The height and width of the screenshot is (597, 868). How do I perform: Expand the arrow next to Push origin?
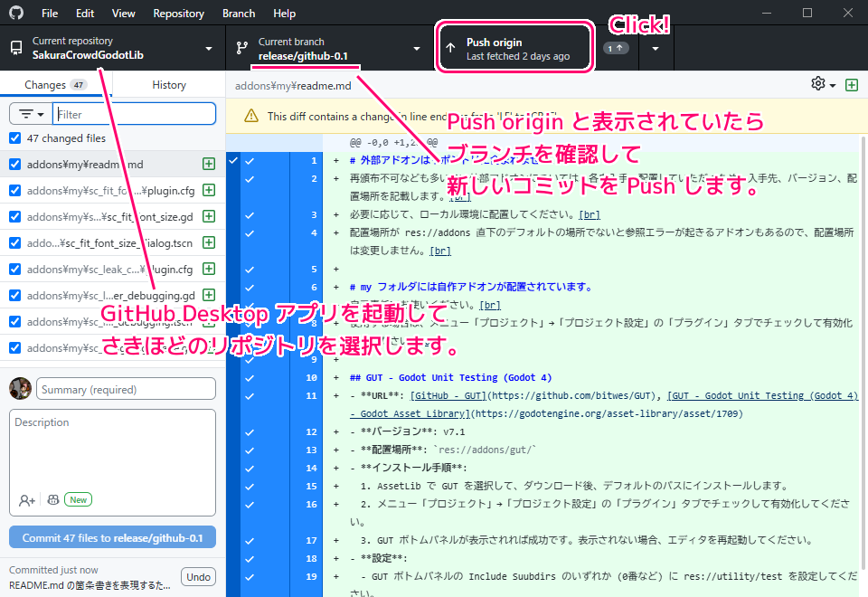[x=656, y=48]
